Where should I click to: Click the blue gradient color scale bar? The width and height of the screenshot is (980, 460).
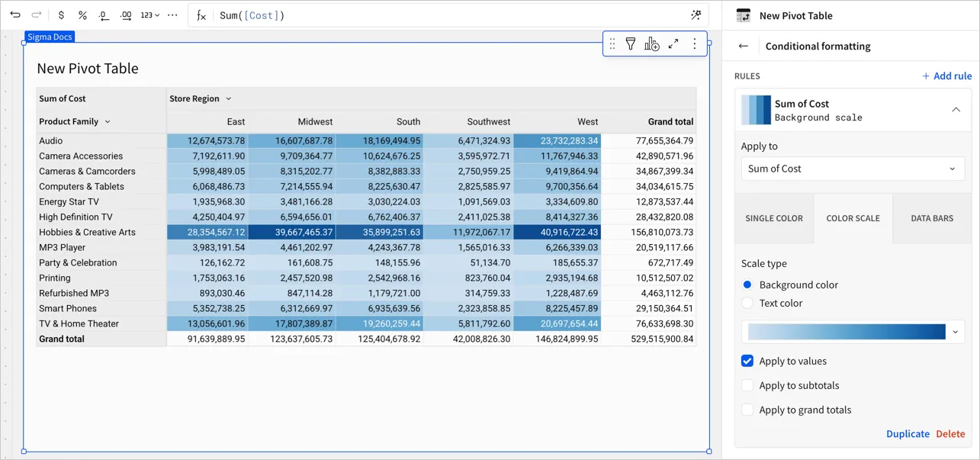tap(847, 332)
